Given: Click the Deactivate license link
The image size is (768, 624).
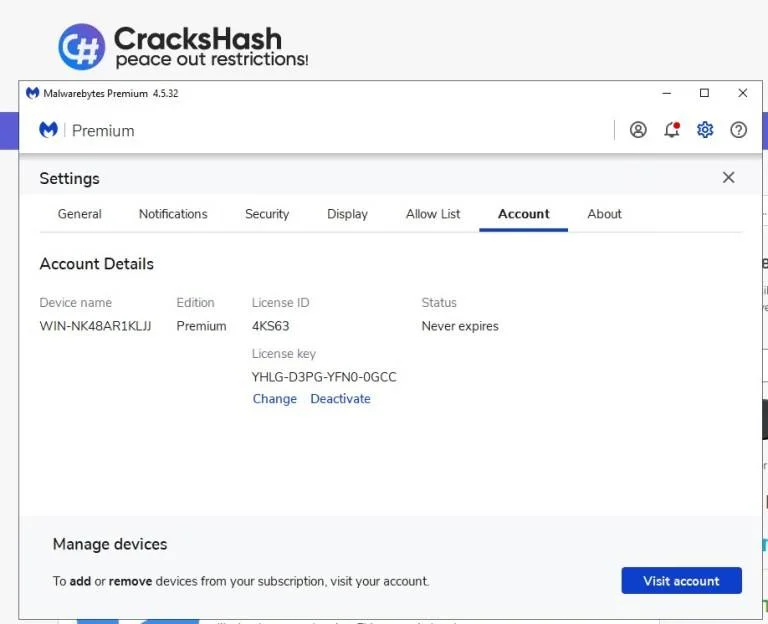Looking at the screenshot, I should click(340, 399).
